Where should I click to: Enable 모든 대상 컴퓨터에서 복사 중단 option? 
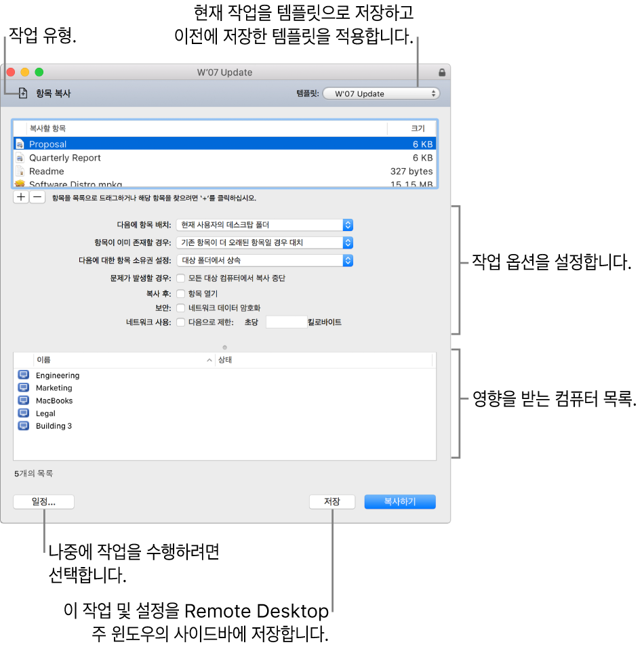click(181, 277)
